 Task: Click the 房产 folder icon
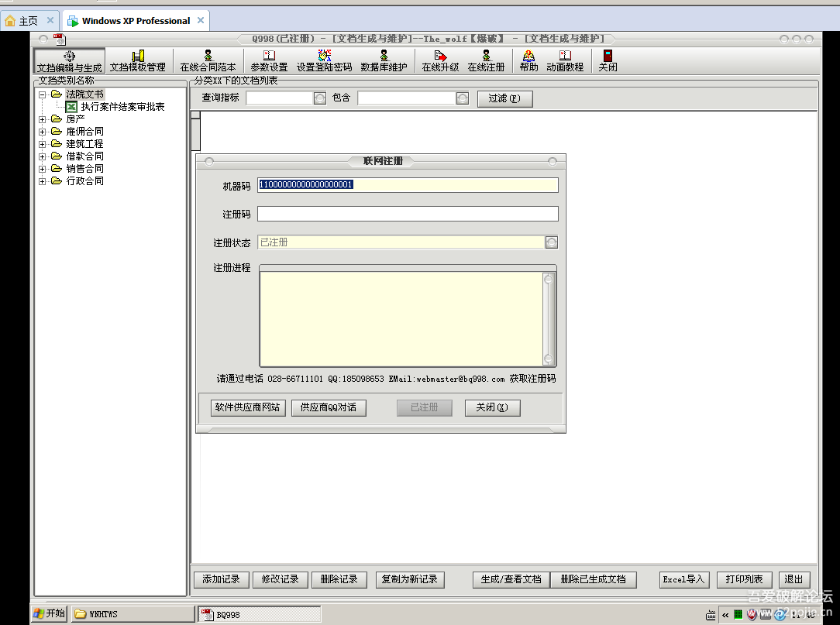(57, 119)
